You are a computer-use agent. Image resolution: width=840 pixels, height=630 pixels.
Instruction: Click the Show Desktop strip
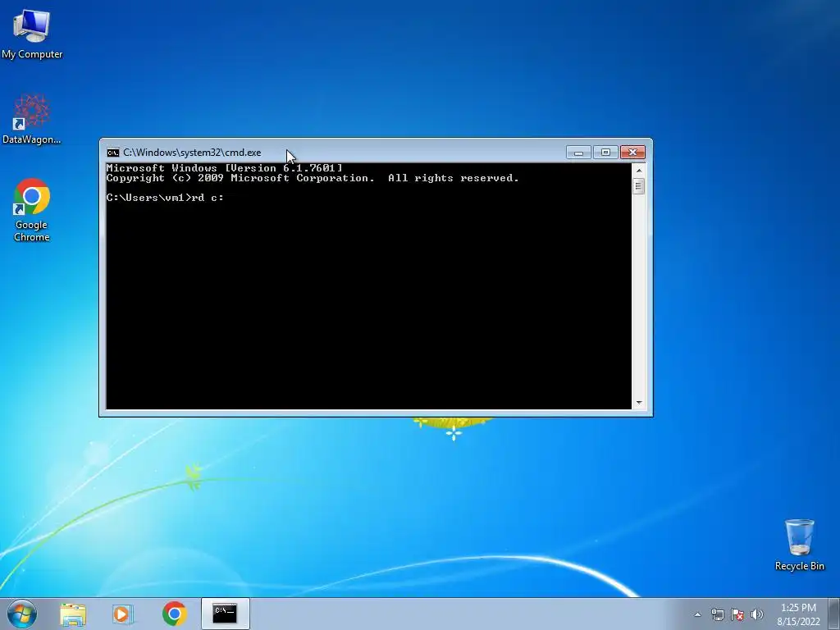(x=834, y=614)
